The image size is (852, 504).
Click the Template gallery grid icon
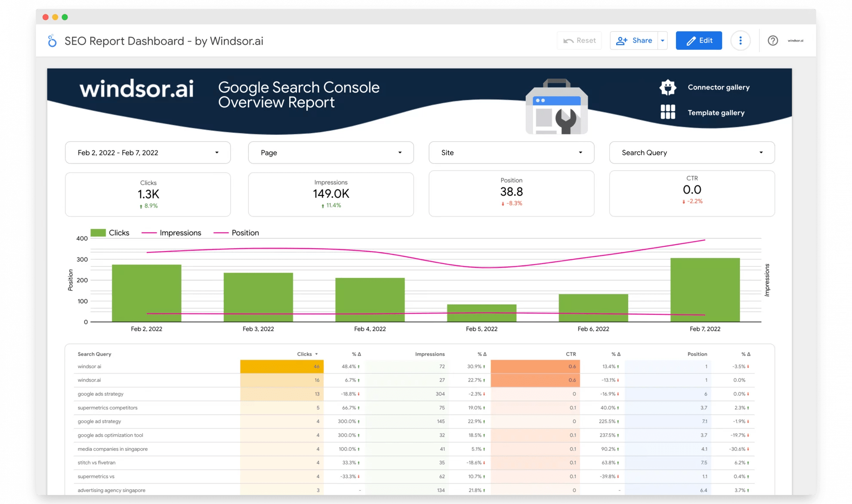coord(667,112)
